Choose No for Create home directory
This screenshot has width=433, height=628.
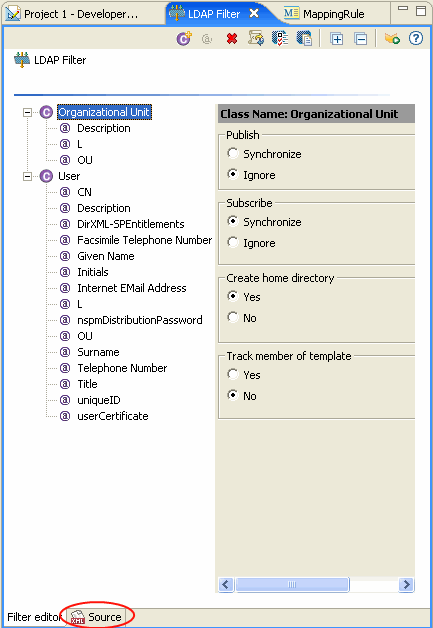(233, 318)
